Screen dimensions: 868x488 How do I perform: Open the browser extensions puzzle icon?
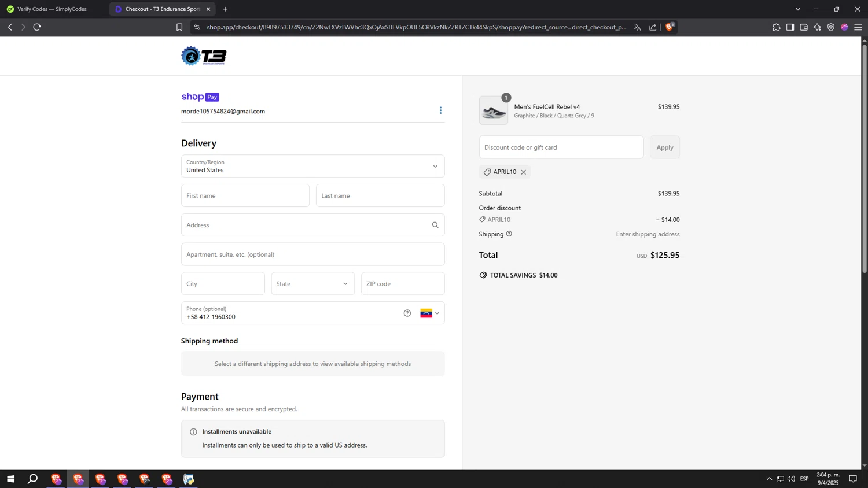777,27
